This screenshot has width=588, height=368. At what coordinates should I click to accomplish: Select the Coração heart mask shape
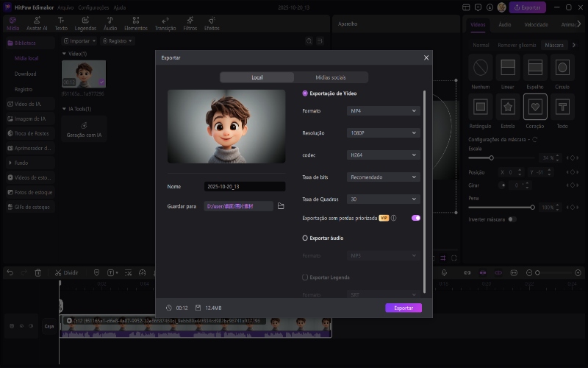tap(535, 108)
